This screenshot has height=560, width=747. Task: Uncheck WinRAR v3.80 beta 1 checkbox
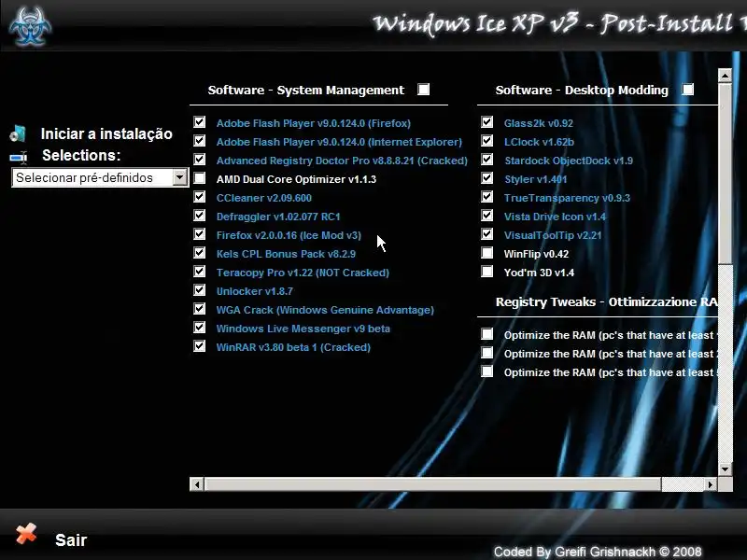click(x=200, y=346)
